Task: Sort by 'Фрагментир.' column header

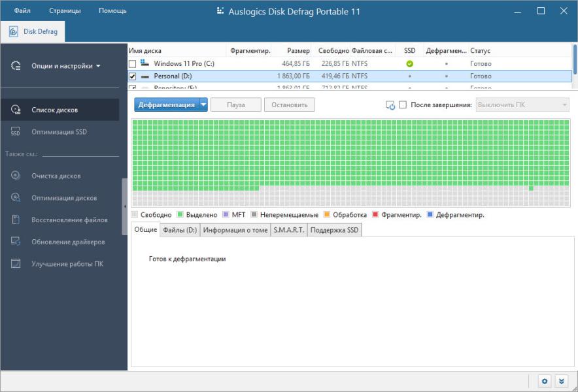Action: coord(250,51)
